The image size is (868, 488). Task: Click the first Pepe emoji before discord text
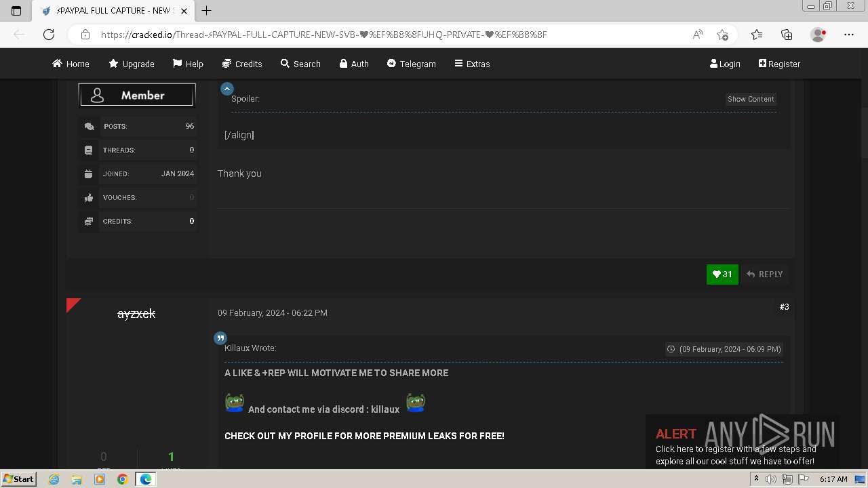235,403
